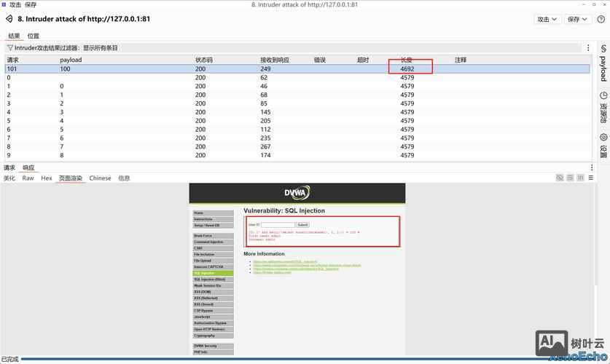Select request 3 row with response 85
This screenshot has height=364, width=610.
coord(297,103)
